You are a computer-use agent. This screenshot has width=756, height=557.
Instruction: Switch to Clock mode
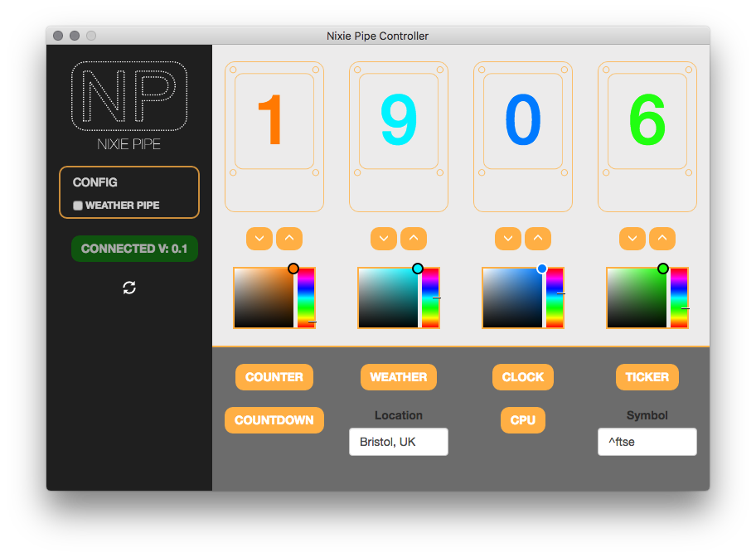point(523,377)
